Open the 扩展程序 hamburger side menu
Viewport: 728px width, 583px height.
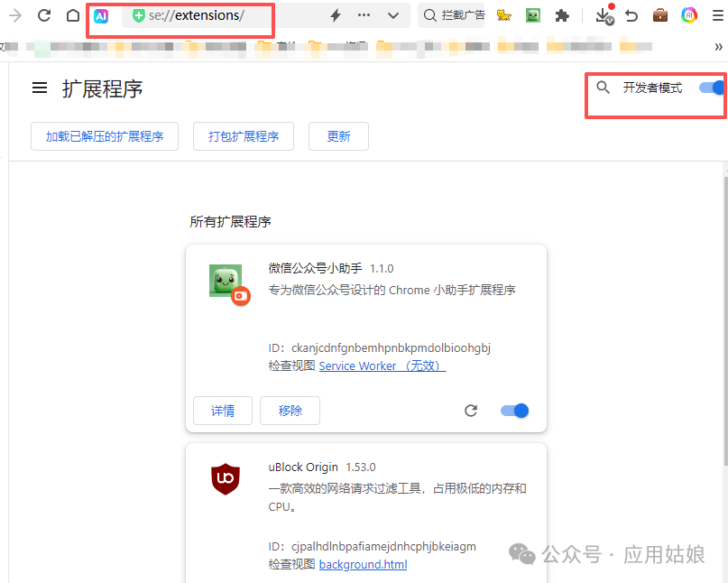click(x=40, y=88)
